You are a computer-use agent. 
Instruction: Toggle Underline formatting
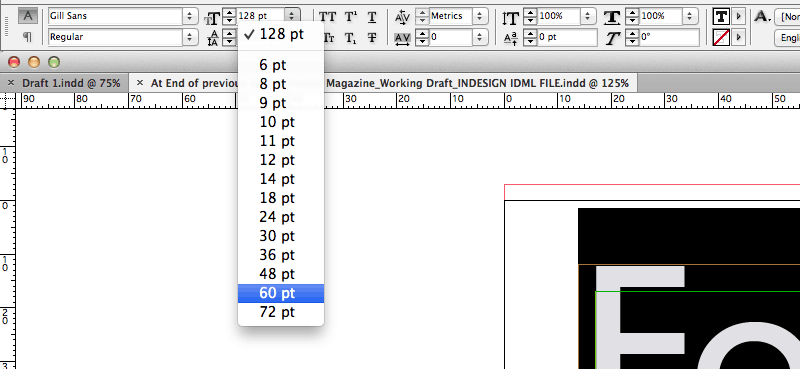click(372, 17)
